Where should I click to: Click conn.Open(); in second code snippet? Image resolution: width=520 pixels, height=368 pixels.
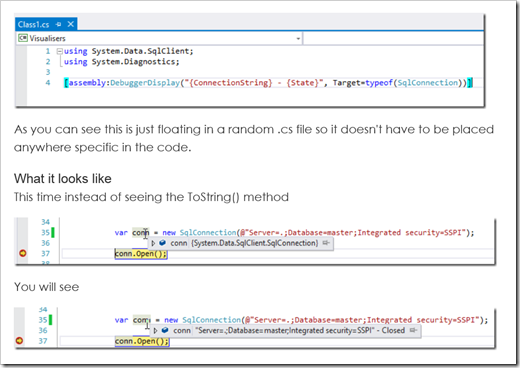coord(142,341)
